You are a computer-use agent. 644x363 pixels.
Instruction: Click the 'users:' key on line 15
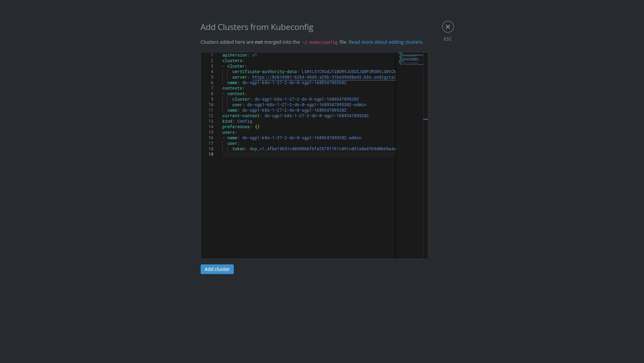229,132
